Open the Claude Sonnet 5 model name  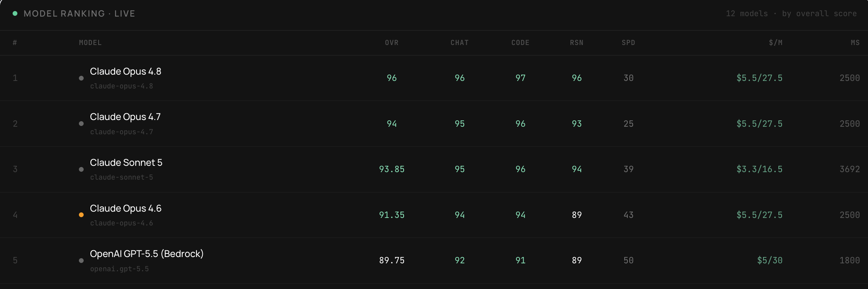(126, 163)
